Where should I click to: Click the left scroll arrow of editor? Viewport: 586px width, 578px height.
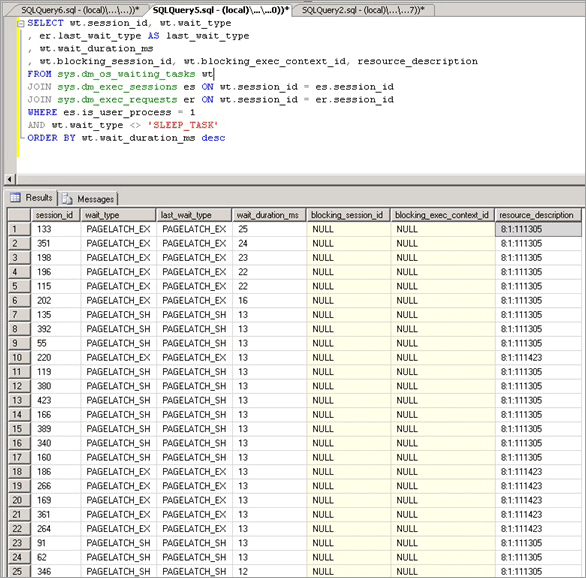10,179
